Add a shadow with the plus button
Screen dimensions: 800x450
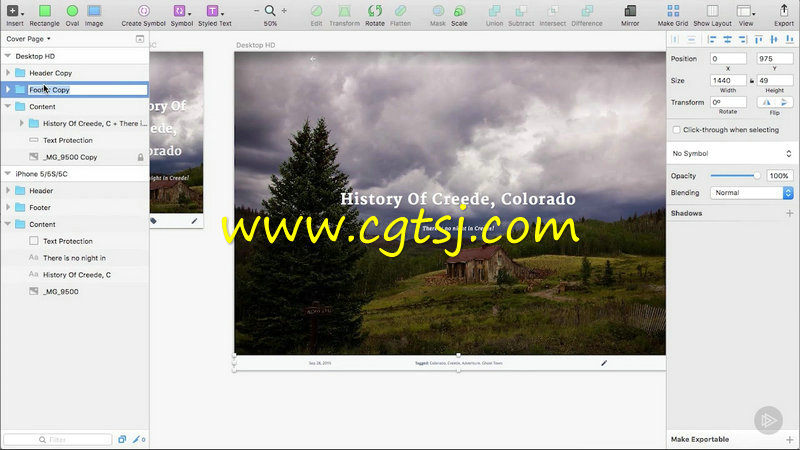tap(789, 213)
